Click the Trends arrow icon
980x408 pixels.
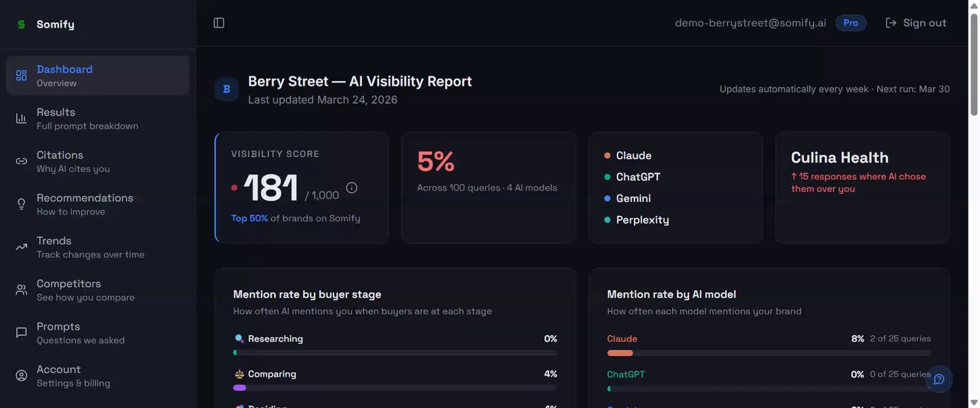point(21,246)
